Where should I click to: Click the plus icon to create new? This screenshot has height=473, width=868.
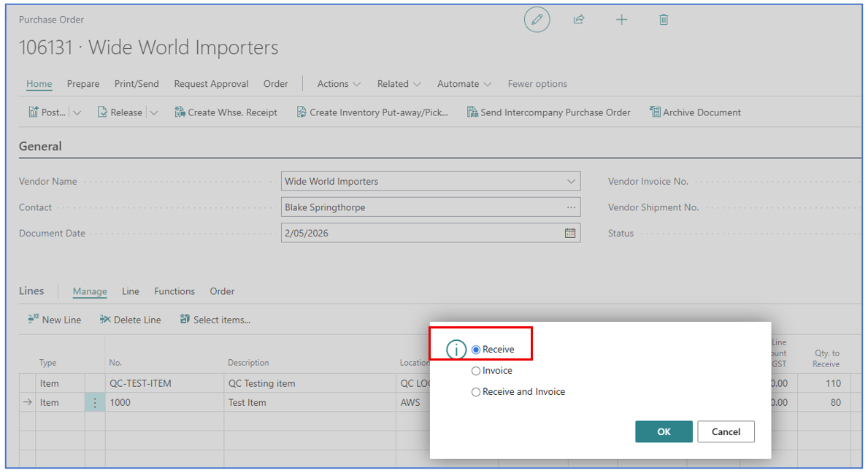pyautogui.click(x=621, y=20)
